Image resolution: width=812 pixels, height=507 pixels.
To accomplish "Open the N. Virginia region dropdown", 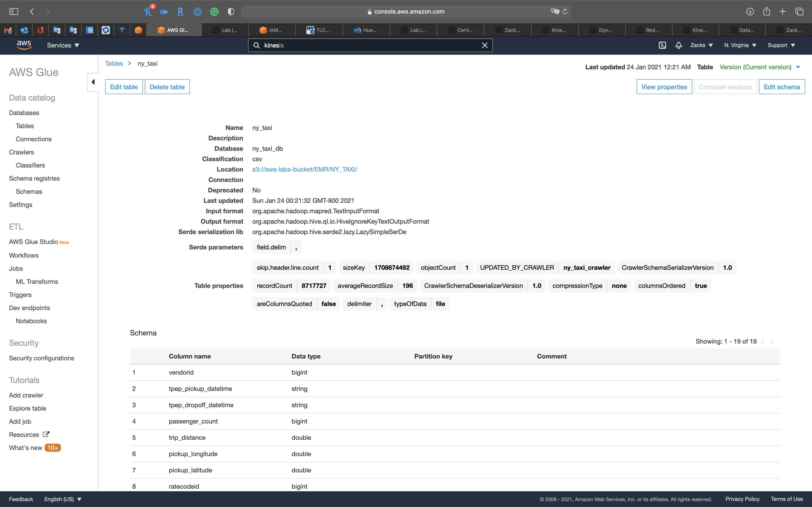I will 740,45.
